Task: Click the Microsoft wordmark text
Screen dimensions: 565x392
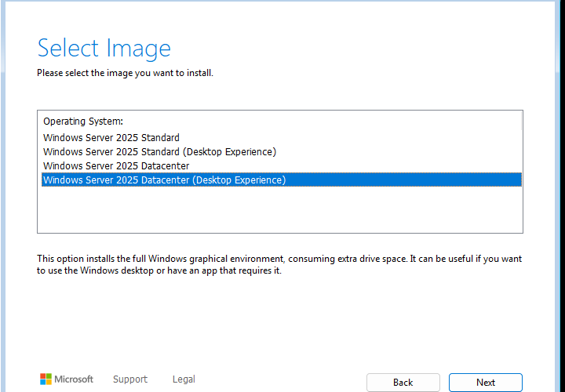Action: point(74,379)
